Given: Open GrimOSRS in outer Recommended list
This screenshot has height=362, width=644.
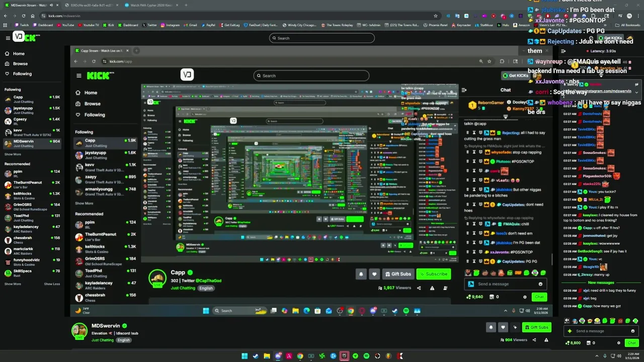Looking at the screenshot, I should [32, 207].
